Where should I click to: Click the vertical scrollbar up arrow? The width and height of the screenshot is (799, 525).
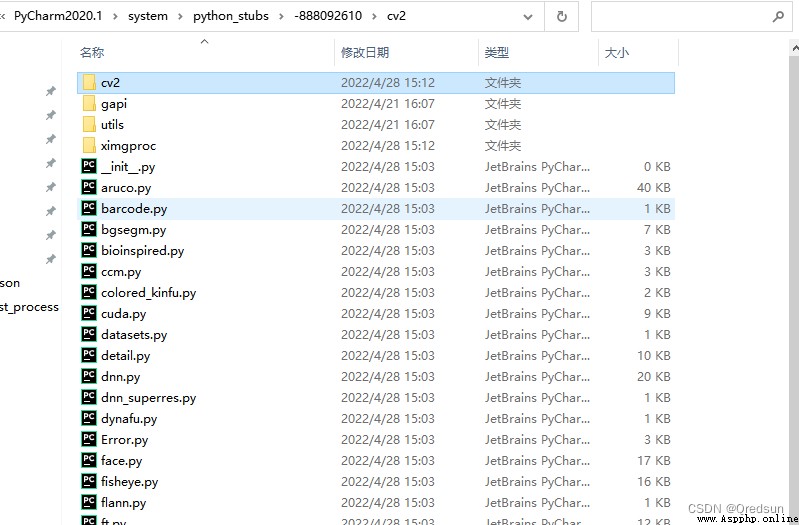click(794, 48)
